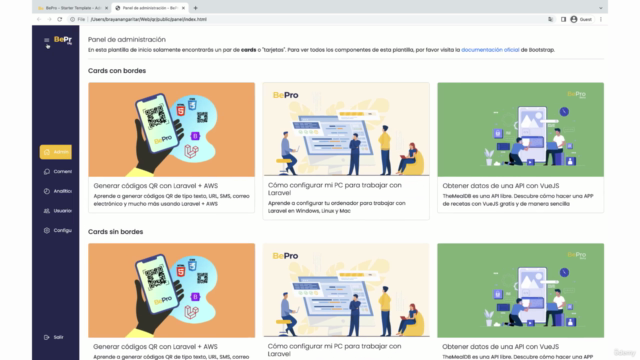Reload the page with the browser refresh icon
This screenshot has height=360, width=640.
[60, 19]
